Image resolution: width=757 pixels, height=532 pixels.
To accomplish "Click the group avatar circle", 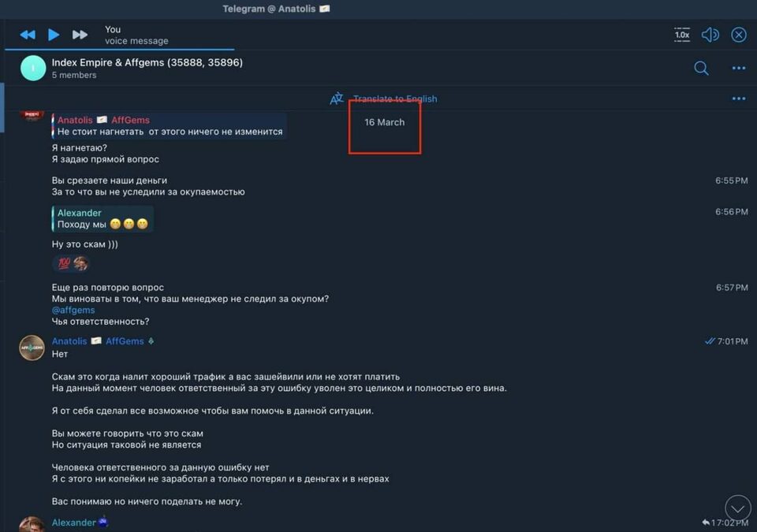I will coord(33,68).
